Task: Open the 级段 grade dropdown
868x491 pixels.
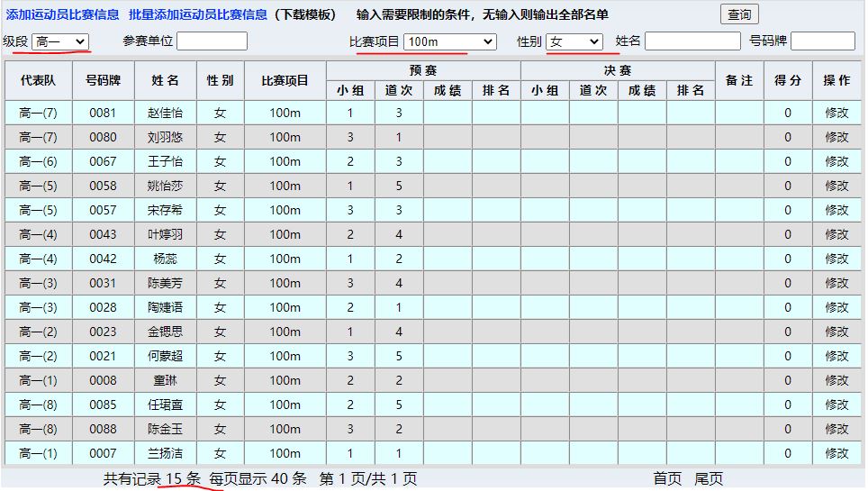Action: point(60,41)
